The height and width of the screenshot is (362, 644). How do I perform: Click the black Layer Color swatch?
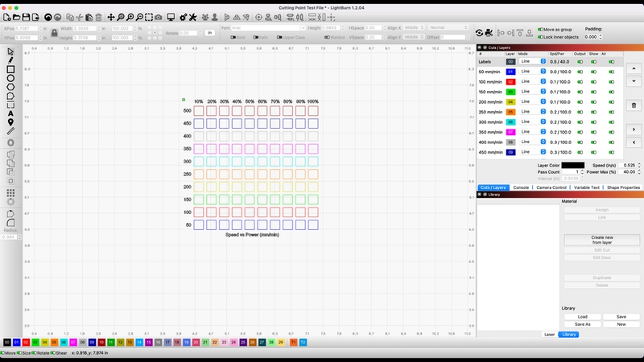[x=572, y=165]
